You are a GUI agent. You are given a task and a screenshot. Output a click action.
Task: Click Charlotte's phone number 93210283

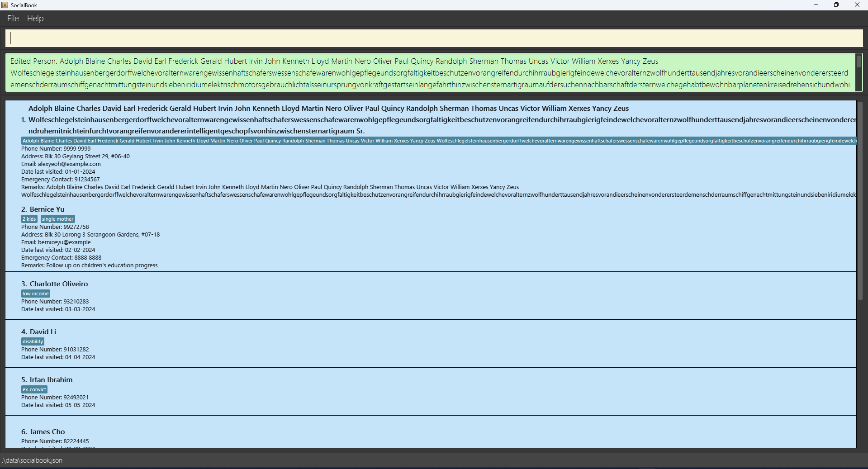[x=55, y=302]
